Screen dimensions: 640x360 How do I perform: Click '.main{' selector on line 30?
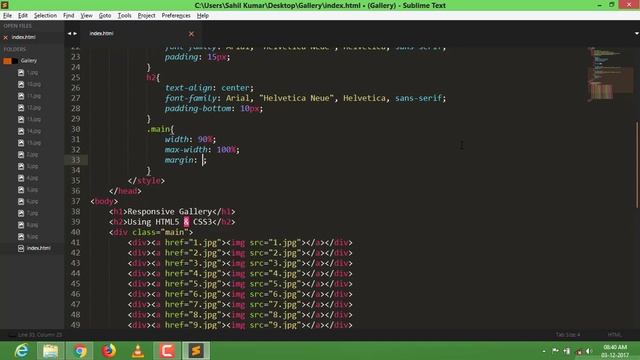point(160,129)
